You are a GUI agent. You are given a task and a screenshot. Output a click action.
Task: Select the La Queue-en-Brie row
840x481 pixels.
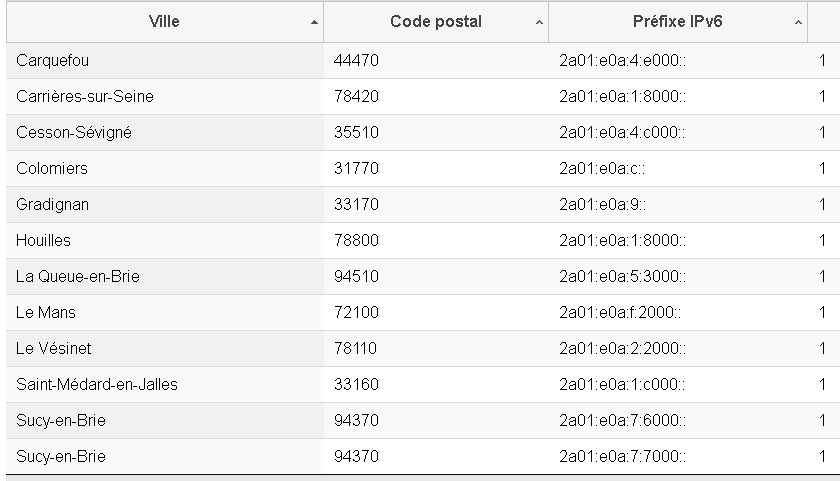coord(78,277)
